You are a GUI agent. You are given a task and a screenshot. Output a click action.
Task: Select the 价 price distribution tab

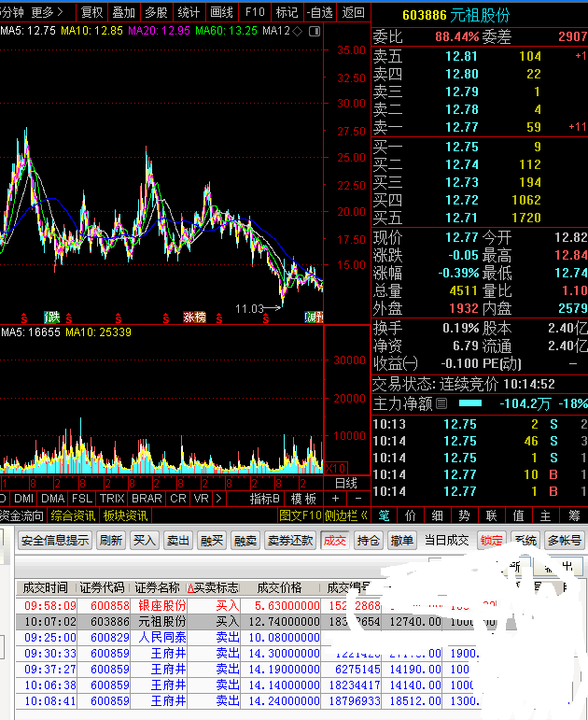(x=411, y=516)
